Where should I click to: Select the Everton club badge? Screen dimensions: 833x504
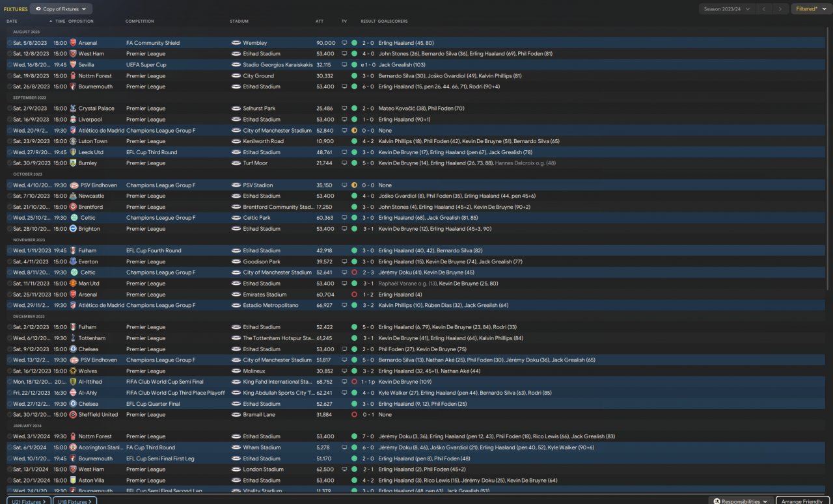(x=74, y=261)
